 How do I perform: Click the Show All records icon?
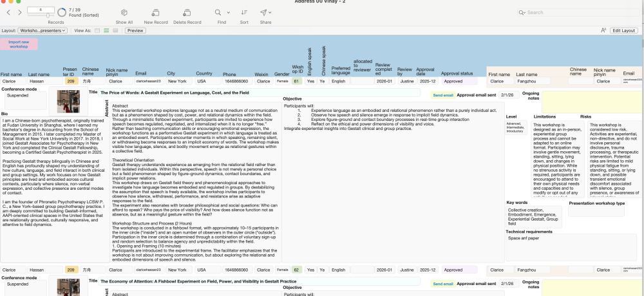[124, 12]
